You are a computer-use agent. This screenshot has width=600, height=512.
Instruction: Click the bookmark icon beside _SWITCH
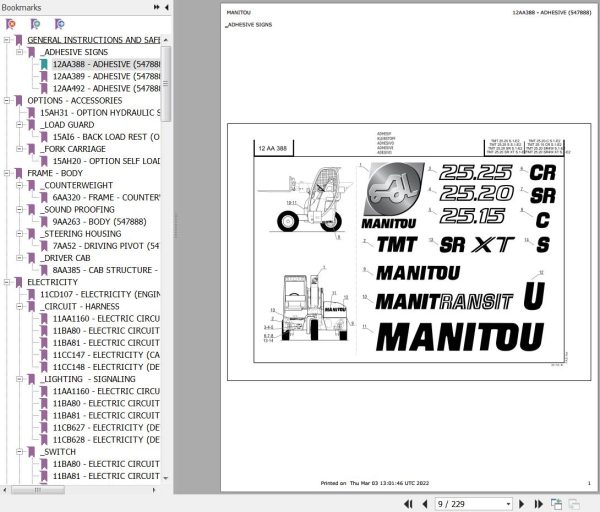click(31, 452)
